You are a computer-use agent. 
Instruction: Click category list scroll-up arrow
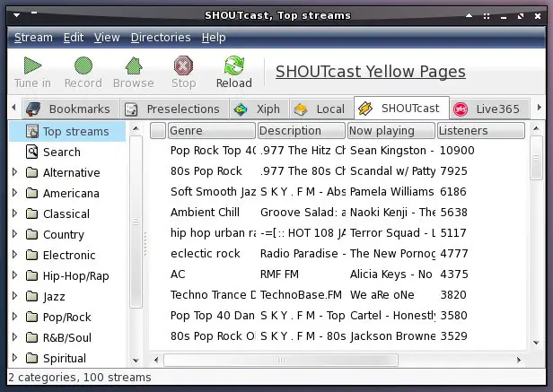(x=136, y=128)
